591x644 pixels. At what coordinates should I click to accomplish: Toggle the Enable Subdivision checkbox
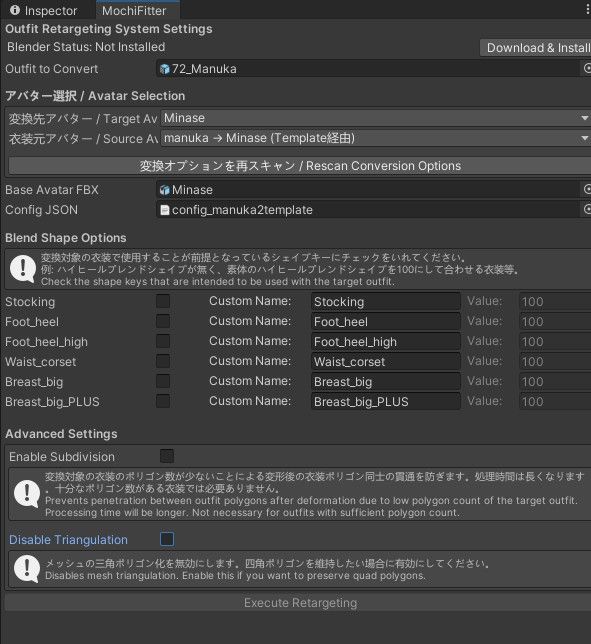(167, 456)
